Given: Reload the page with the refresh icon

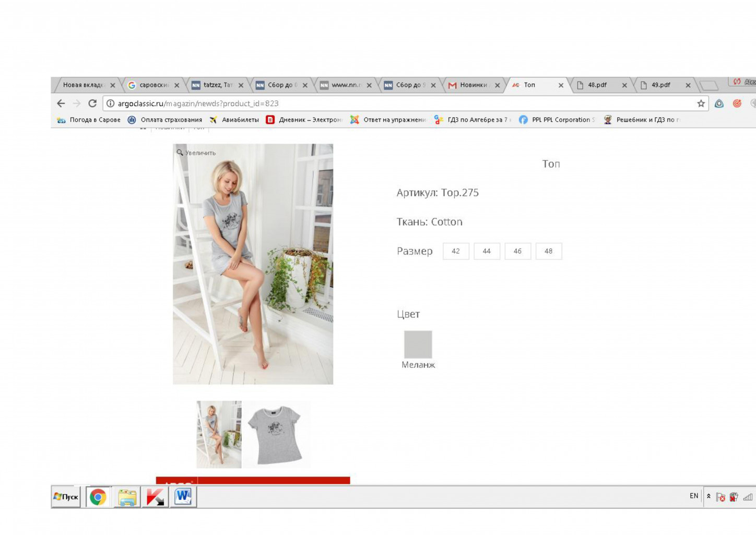Looking at the screenshot, I should pos(92,103).
